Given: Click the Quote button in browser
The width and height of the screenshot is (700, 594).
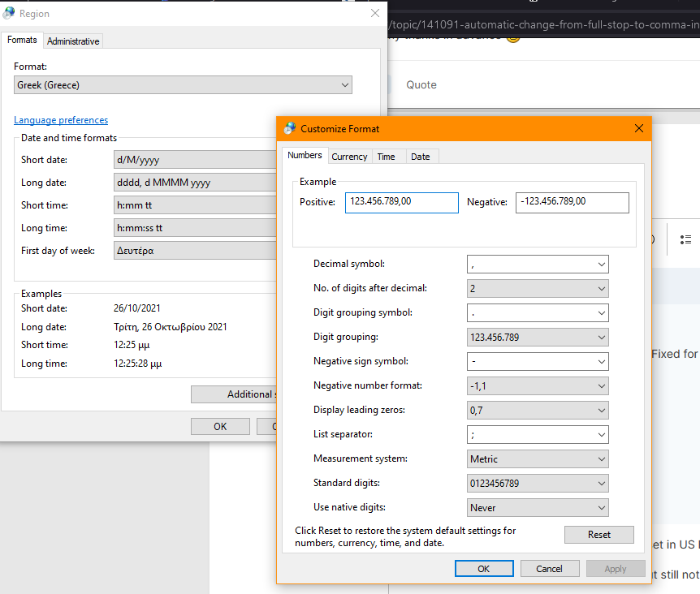Looking at the screenshot, I should coord(421,84).
